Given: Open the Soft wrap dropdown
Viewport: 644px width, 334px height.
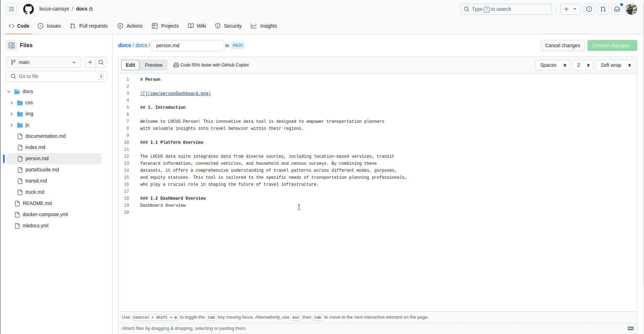Looking at the screenshot, I should 615,65.
